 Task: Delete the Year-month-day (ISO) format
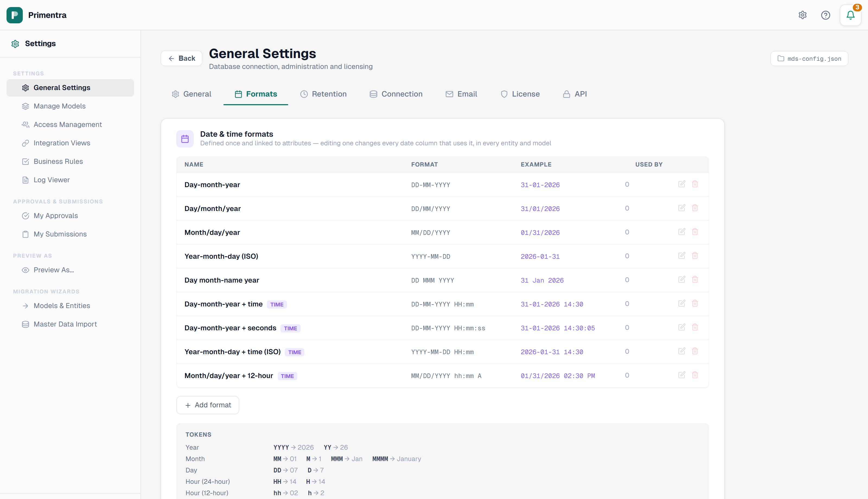tap(695, 256)
